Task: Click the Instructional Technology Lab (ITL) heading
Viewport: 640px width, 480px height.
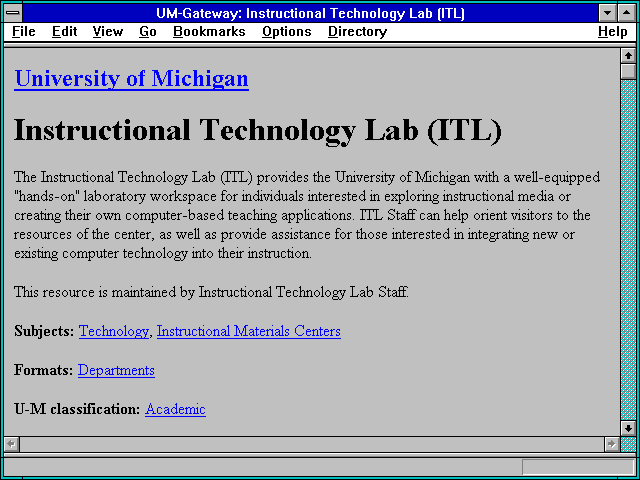Action: (x=258, y=131)
